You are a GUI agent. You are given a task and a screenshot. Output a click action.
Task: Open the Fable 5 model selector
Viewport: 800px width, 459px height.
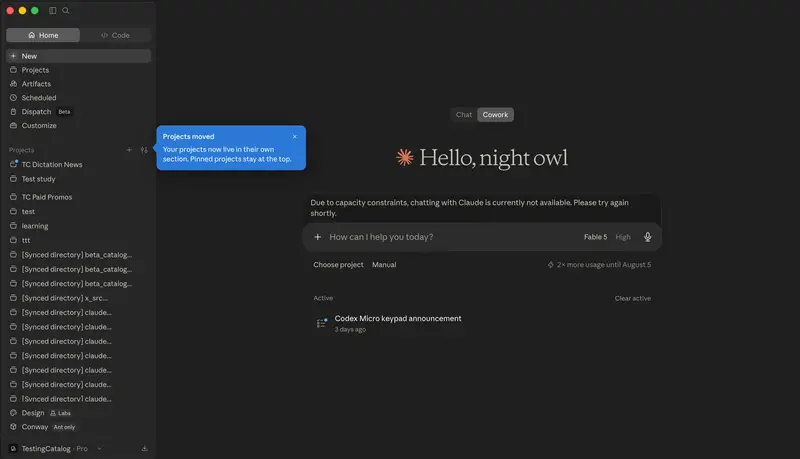click(595, 237)
